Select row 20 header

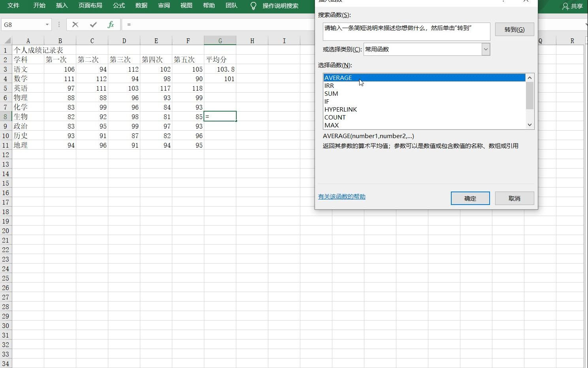pyautogui.click(x=6, y=231)
